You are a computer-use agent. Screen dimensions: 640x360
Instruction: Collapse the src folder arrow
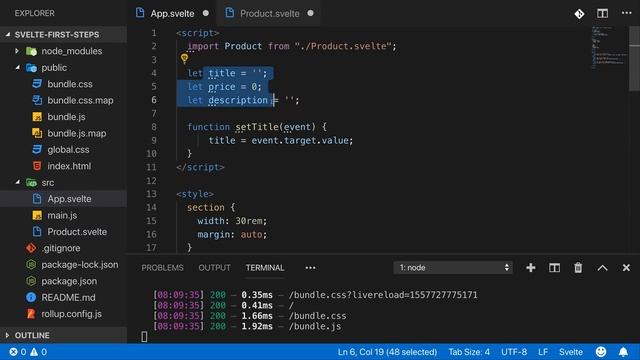[17, 182]
